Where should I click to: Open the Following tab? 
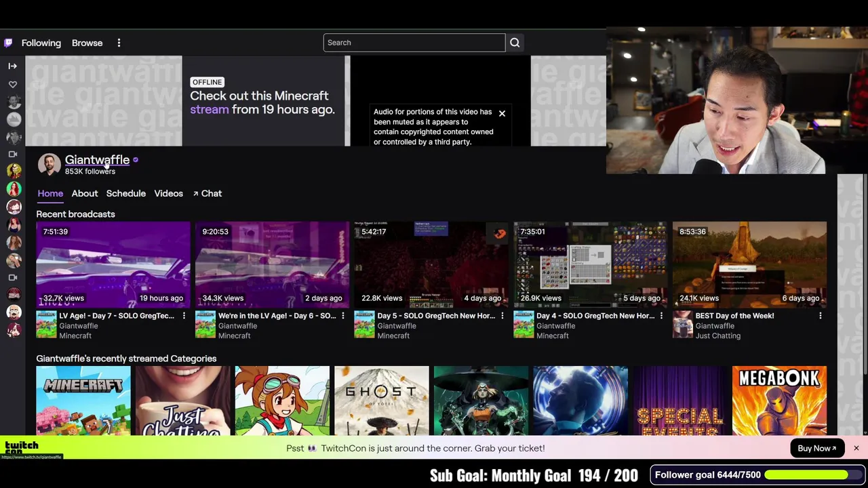pyautogui.click(x=41, y=43)
